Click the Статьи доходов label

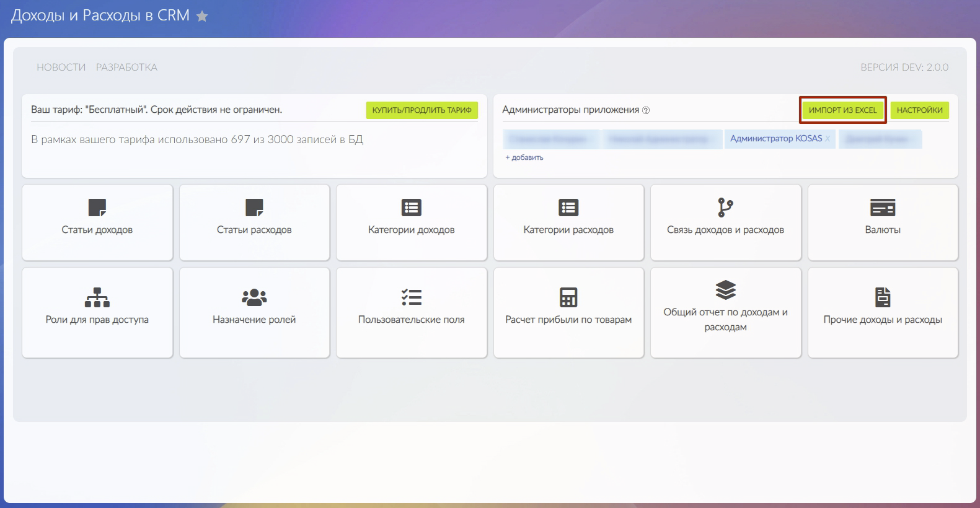click(x=97, y=230)
